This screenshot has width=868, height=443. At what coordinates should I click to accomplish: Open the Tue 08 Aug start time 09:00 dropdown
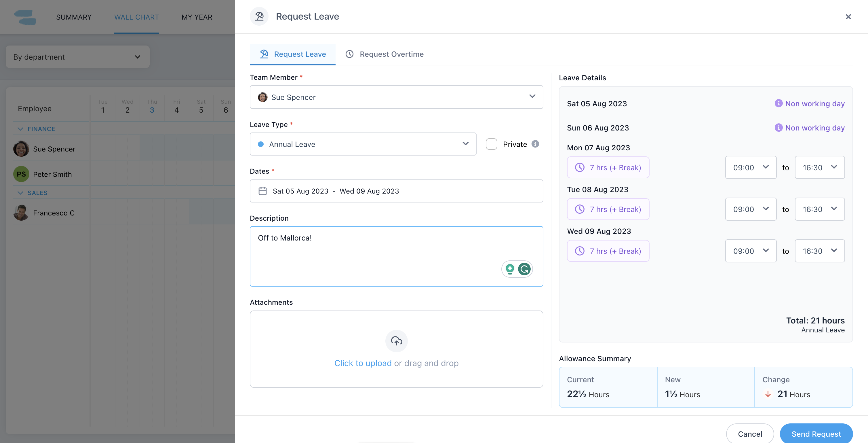[x=751, y=209]
